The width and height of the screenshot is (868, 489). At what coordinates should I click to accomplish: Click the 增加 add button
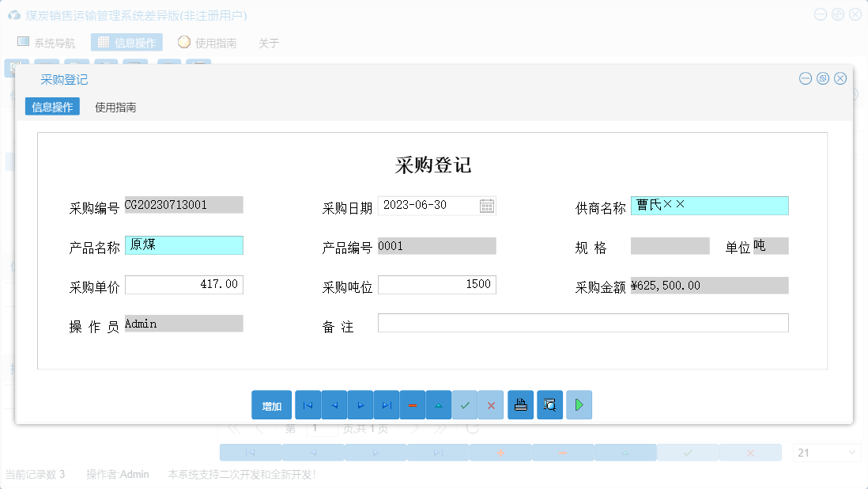coord(271,404)
